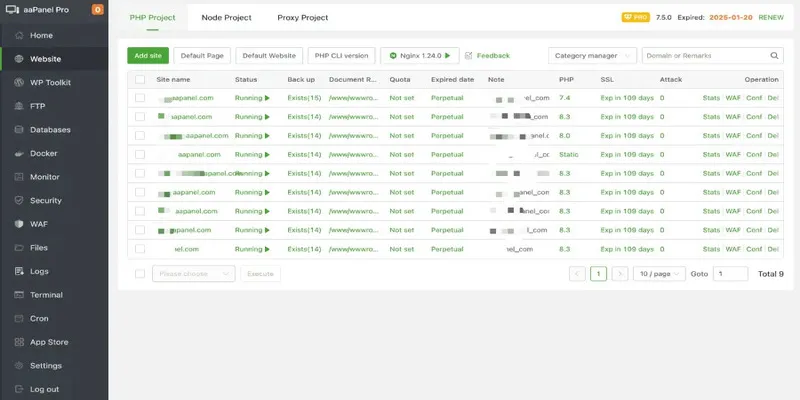Switch to the Proxy Project tab
800x400 pixels.
click(302, 18)
